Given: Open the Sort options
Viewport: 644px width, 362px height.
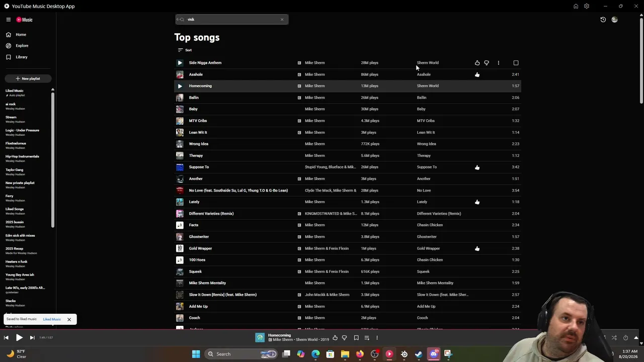Looking at the screenshot, I should (x=185, y=50).
